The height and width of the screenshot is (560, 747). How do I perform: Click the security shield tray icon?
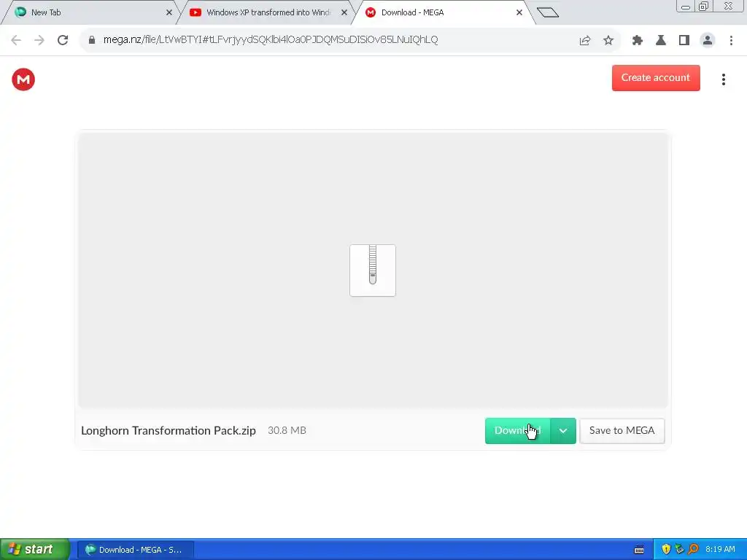click(666, 550)
